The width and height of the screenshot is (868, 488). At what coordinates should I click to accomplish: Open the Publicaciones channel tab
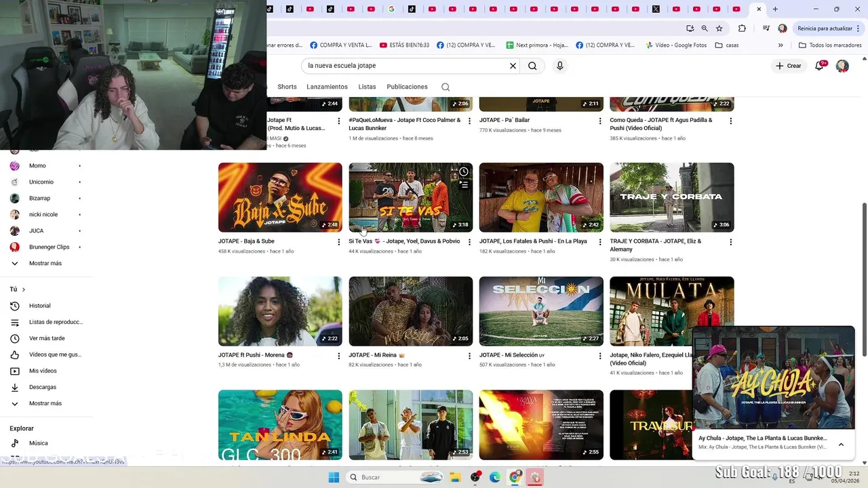(407, 87)
